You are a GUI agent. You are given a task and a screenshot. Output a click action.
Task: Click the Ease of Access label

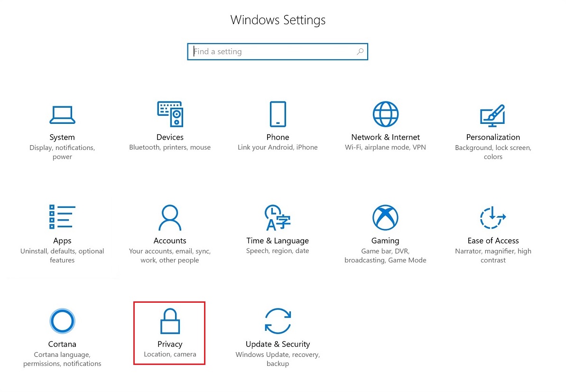493,241
